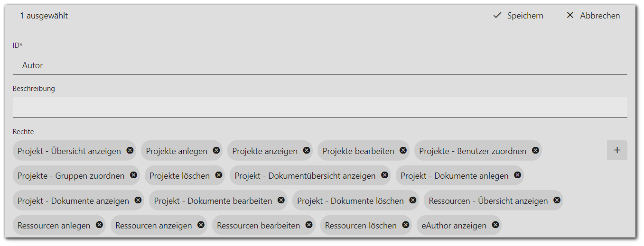Remove the 'Projekte löschen' chip via its x

click(x=219, y=175)
